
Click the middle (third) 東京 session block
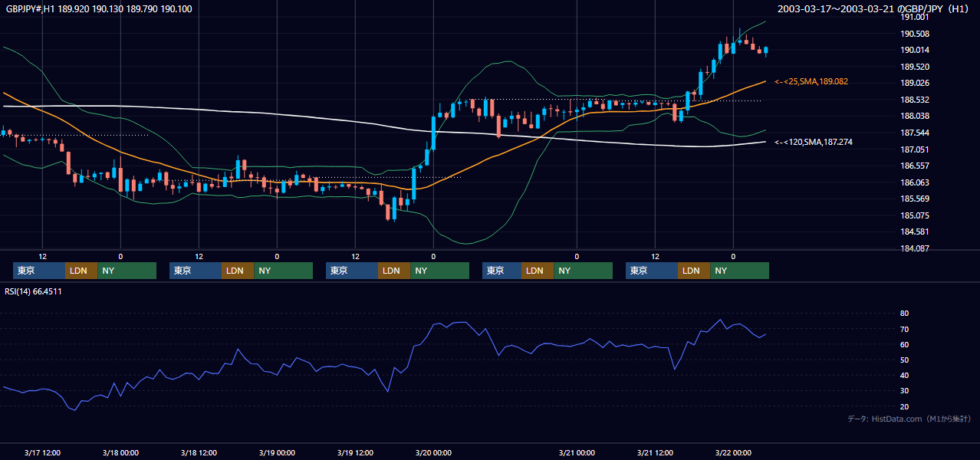352,271
